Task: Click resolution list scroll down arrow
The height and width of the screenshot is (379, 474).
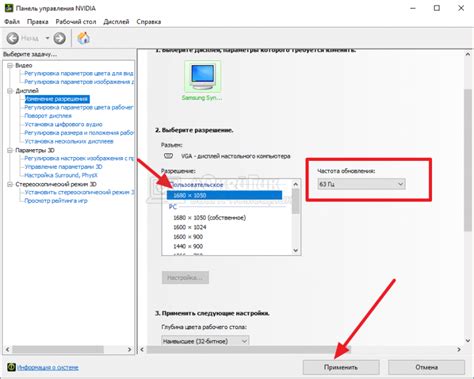Action: click(295, 251)
